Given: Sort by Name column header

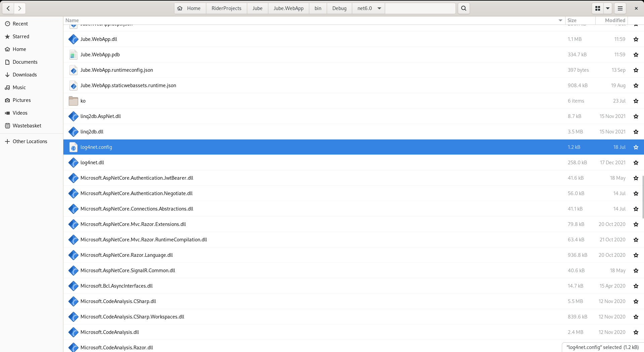Looking at the screenshot, I should click(314, 20).
